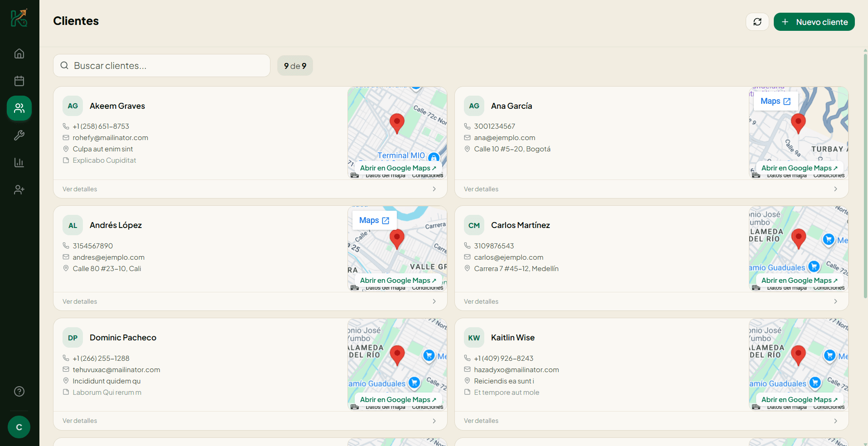View details for Dominic Pacheco

[80, 421]
